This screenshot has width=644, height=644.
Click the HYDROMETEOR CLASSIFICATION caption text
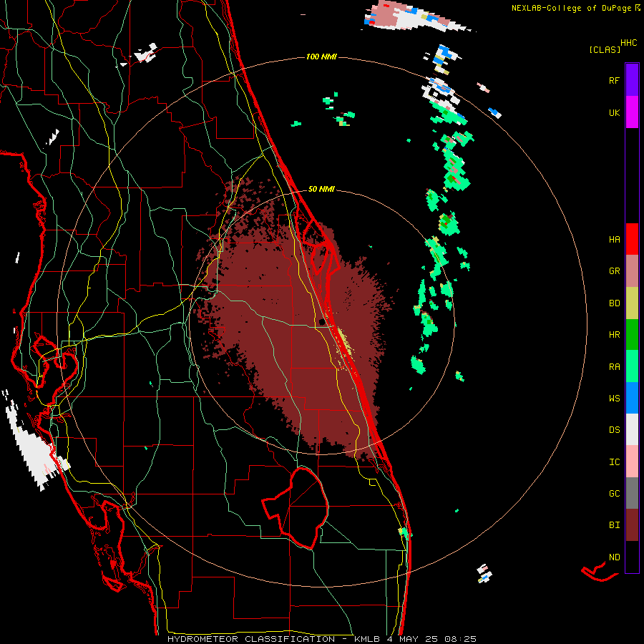[251, 639]
